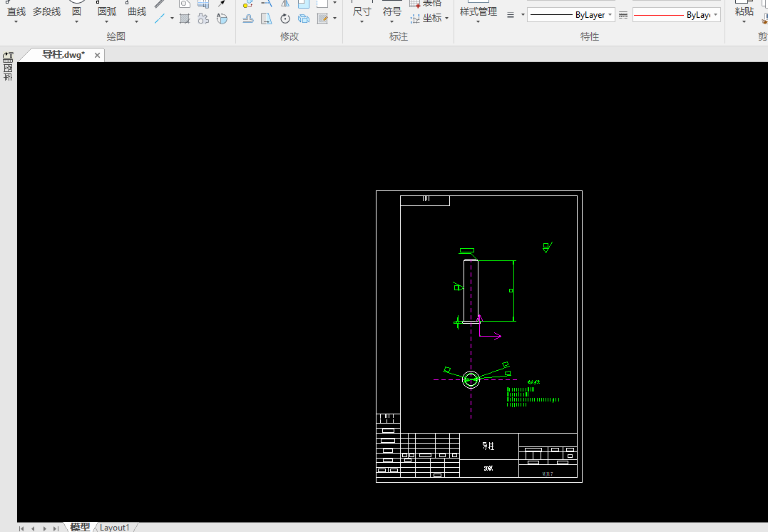Switch to the Layout1 tab

pyautogui.click(x=115, y=527)
